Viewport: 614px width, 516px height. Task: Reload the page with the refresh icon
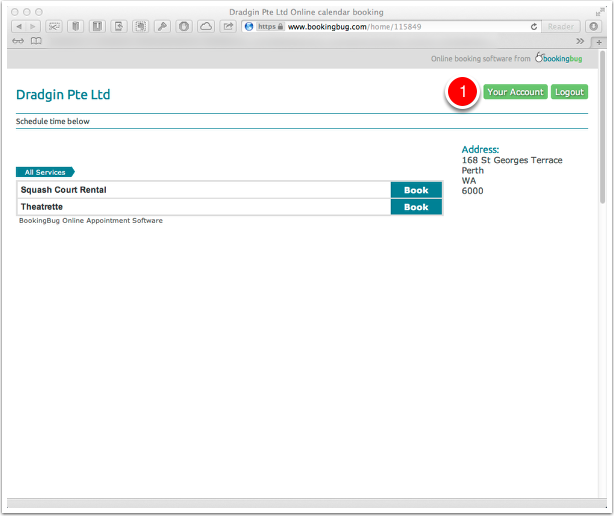pos(534,27)
